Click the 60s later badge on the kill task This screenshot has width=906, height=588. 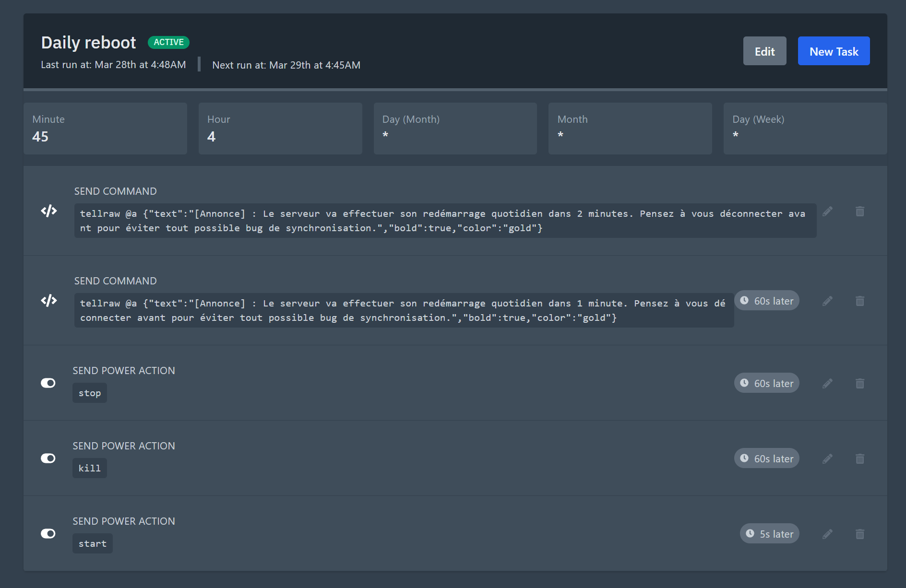[767, 459]
